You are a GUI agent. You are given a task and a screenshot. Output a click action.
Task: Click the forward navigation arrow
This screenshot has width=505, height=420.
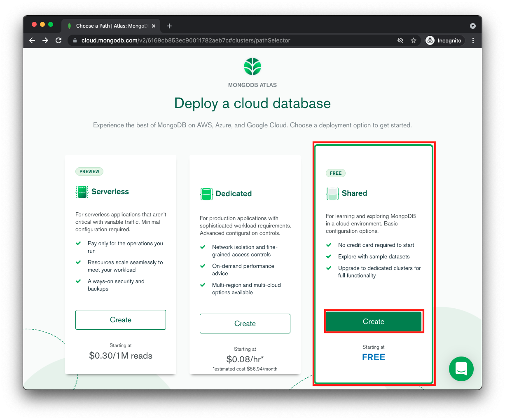[45, 40]
